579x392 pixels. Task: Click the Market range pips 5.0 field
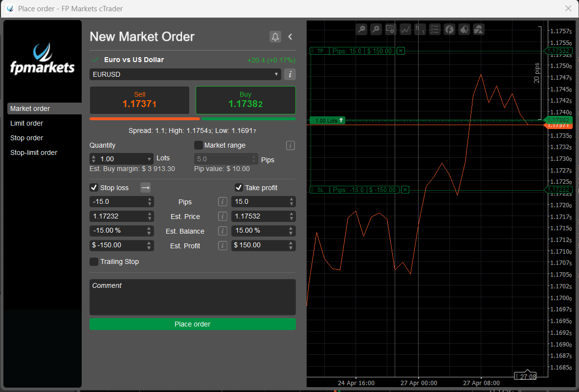pyautogui.click(x=225, y=159)
